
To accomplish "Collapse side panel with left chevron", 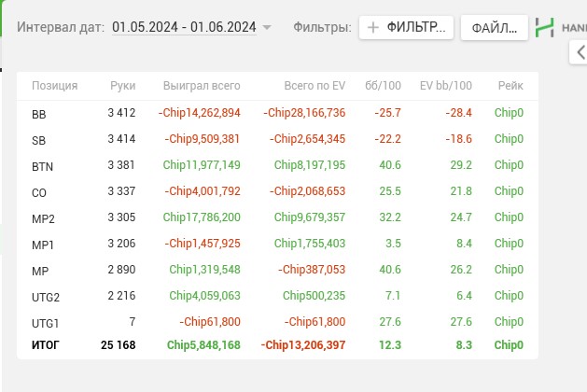I will pyautogui.click(x=580, y=52).
